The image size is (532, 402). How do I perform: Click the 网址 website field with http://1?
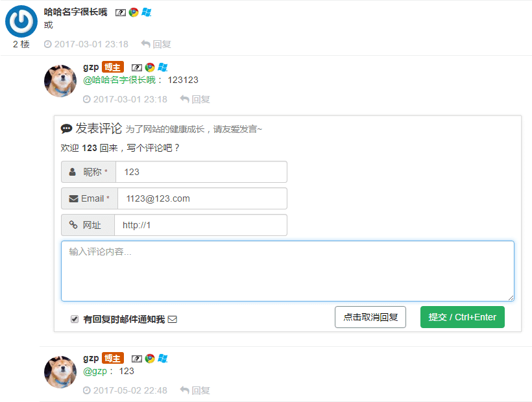pos(201,225)
